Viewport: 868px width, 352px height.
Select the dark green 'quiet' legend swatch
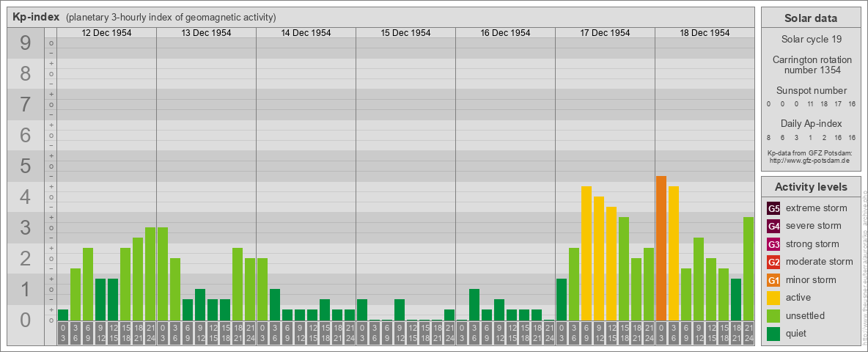[x=773, y=333]
